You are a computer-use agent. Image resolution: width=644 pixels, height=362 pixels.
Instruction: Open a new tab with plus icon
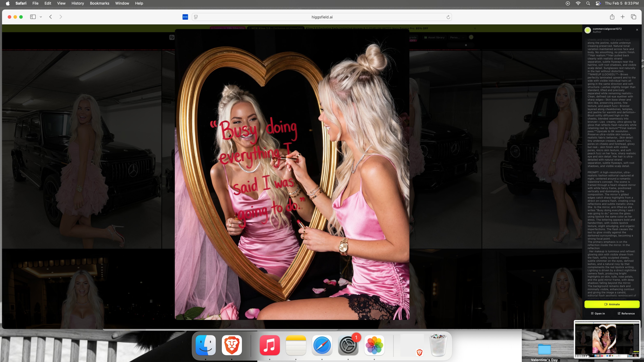pos(623,17)
